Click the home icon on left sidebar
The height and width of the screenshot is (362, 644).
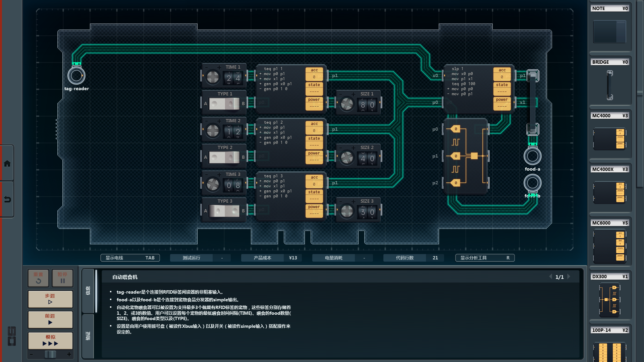coord(7,164)
